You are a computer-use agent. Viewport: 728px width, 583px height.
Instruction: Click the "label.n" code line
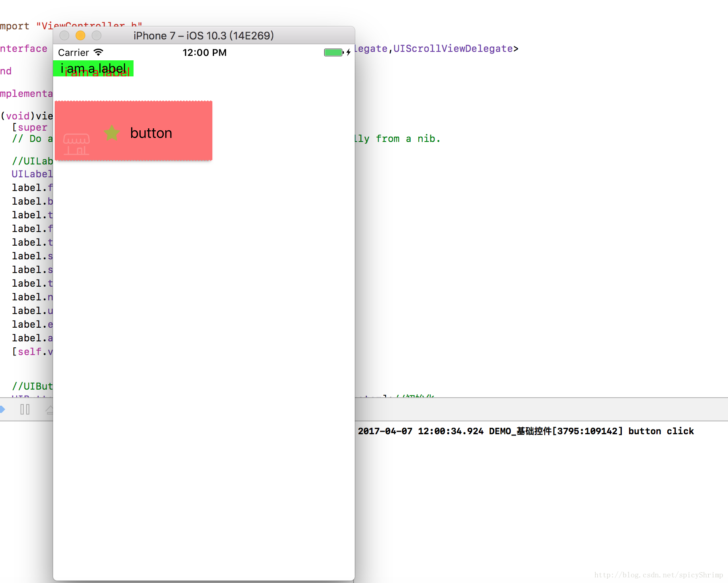(x=33, y=297)
